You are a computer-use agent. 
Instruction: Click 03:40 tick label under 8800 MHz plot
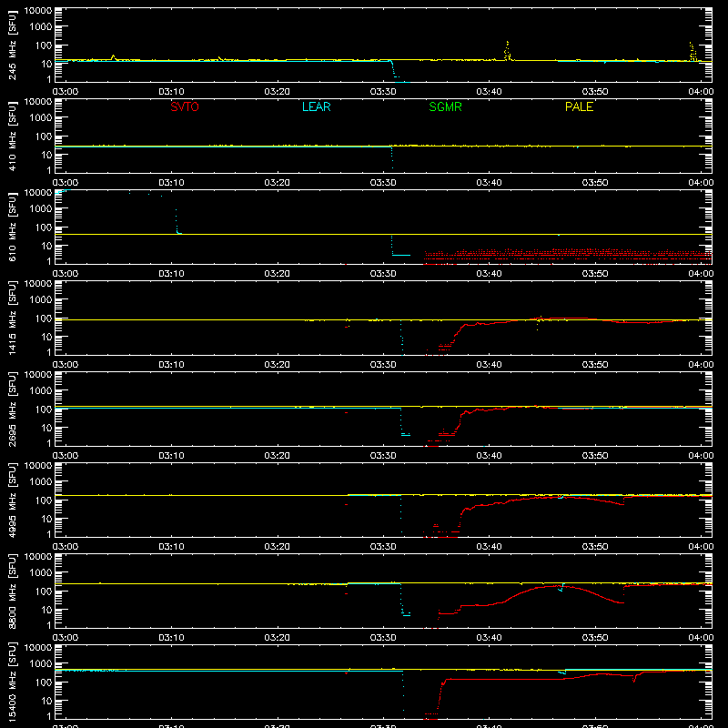coord(489,638)
